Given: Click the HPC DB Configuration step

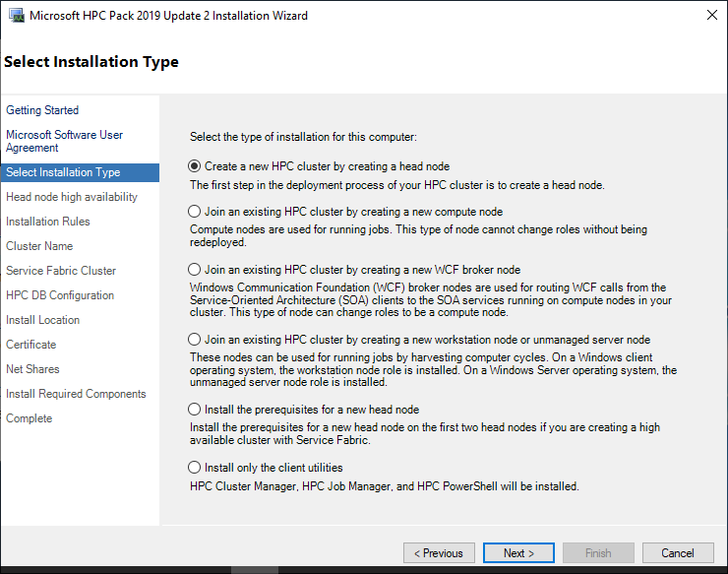Looking at the screenshot, I should (60, 295).
